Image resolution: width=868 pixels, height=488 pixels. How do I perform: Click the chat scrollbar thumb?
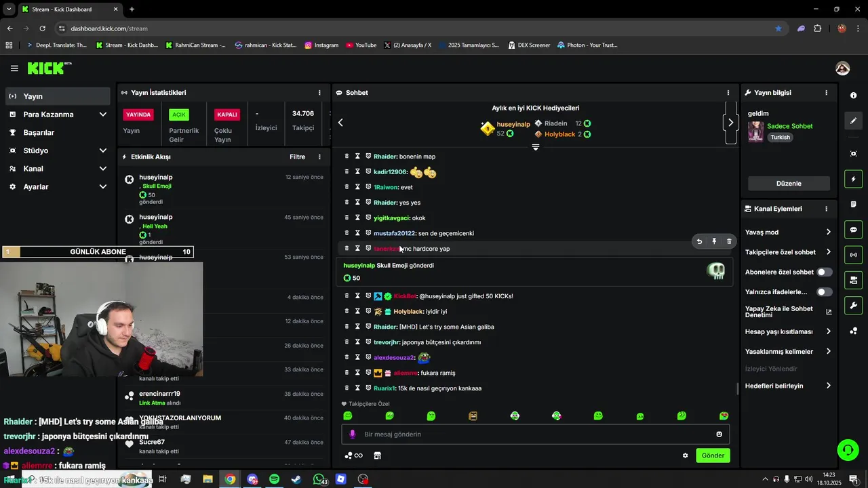tap(738, 389)
